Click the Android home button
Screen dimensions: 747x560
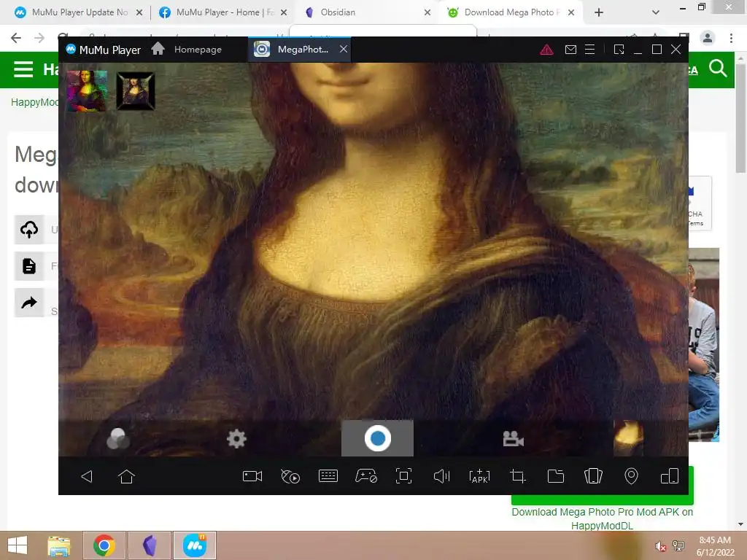[126, 476]
